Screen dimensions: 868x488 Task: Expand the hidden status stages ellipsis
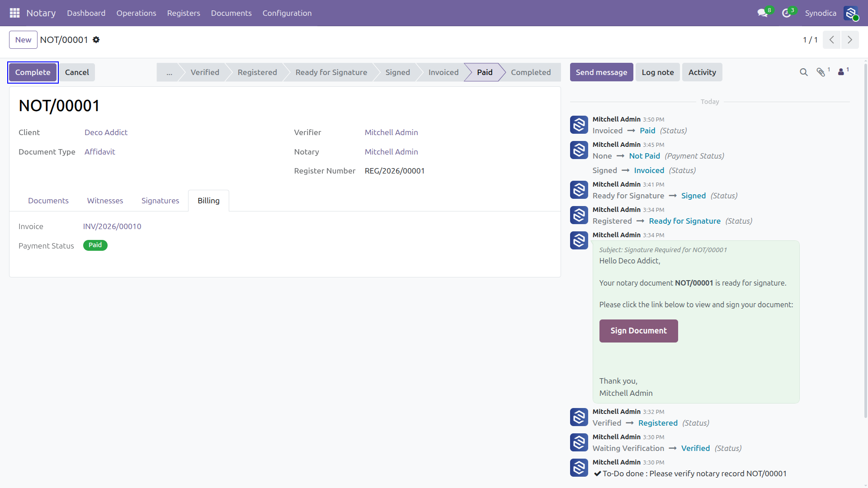click(169, 72)
